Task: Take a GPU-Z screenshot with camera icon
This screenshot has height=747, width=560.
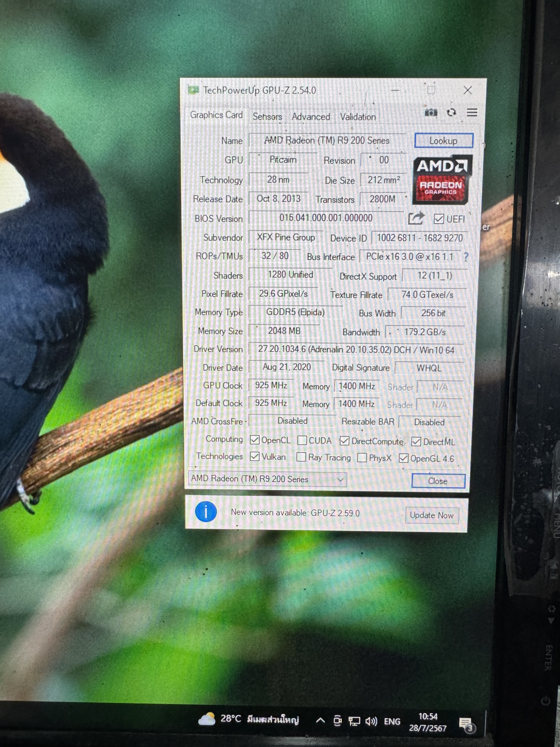Action: point(431,112)
